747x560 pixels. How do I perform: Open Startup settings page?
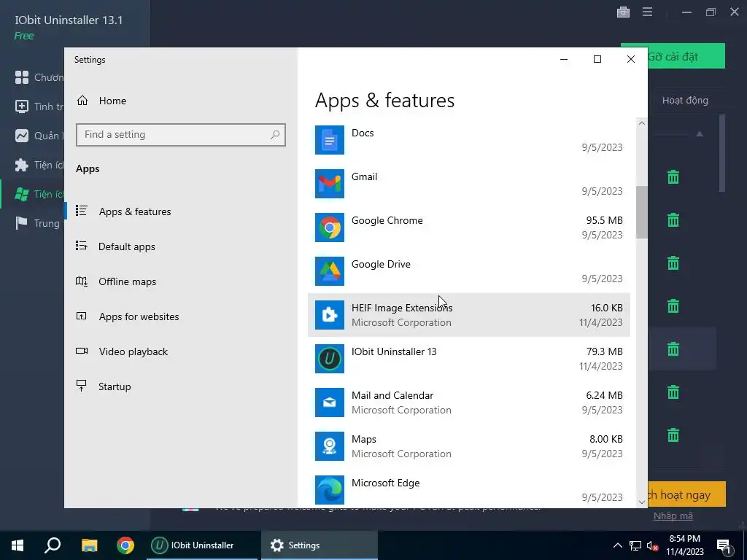click(115, 386)
